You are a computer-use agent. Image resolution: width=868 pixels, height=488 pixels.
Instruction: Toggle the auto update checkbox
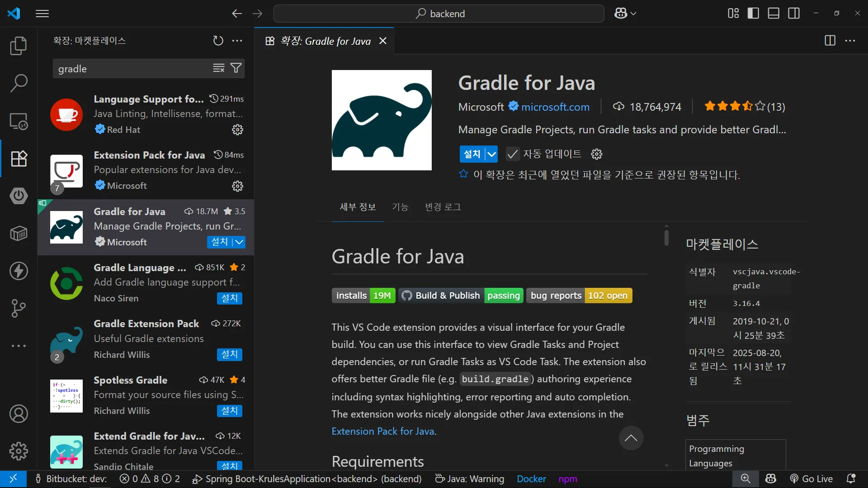[512, 154]
